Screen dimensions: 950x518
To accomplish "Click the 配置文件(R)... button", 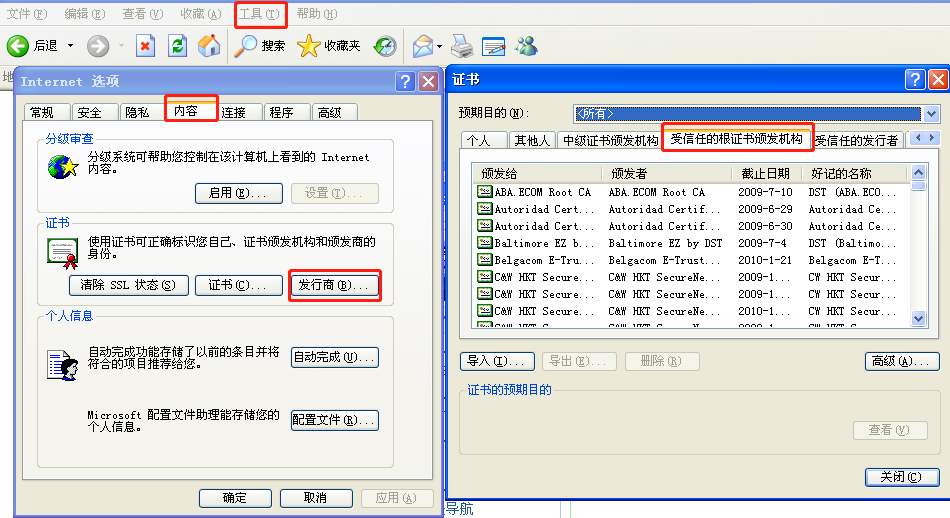I will pyautogui.click(x=334, y=420).
